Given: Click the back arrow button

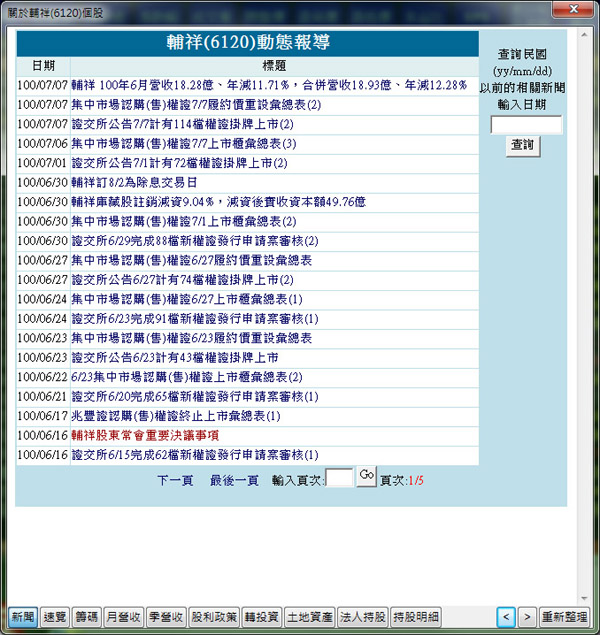Looking at the screenshot, I should tap(506, 617).
